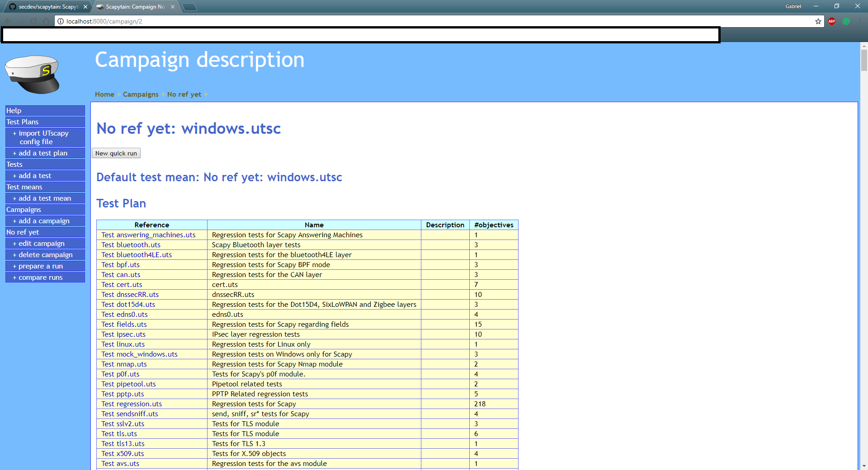868x470 pixels.
Task: Reload the page with the refresh icon
Action: coord(33,21)
